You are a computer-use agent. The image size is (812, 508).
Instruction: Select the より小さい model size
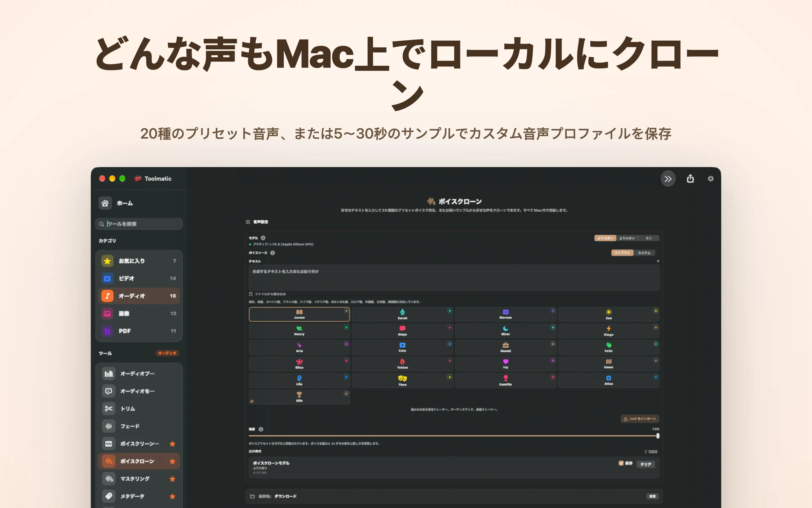coord(627,238)
